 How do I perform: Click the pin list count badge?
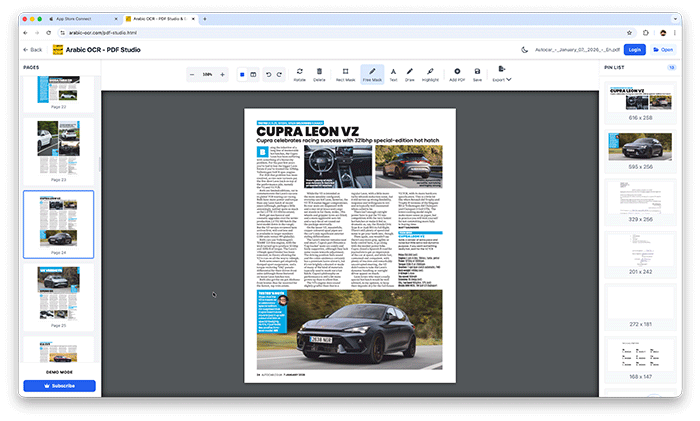[x=671, y=67]
